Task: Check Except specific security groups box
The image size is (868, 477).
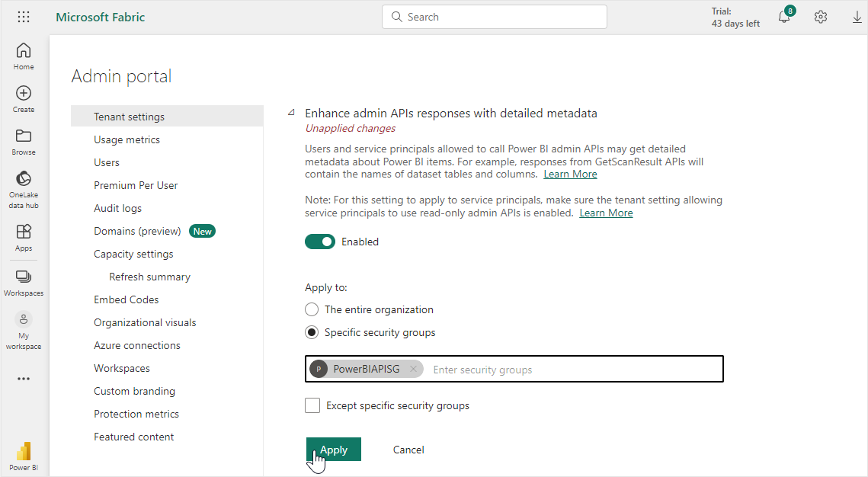Action: (312, 405)
